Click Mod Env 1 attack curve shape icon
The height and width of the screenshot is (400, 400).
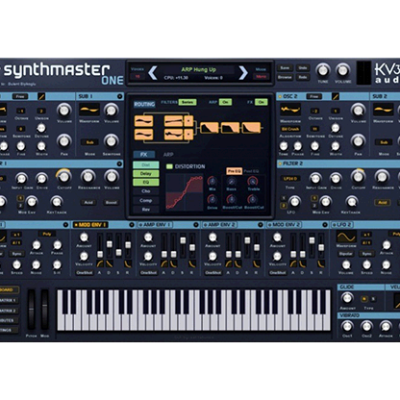click(100, 264)
